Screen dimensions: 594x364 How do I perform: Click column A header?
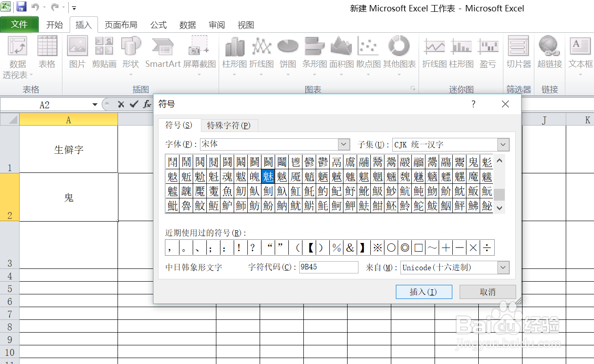(x=68, y=120)
